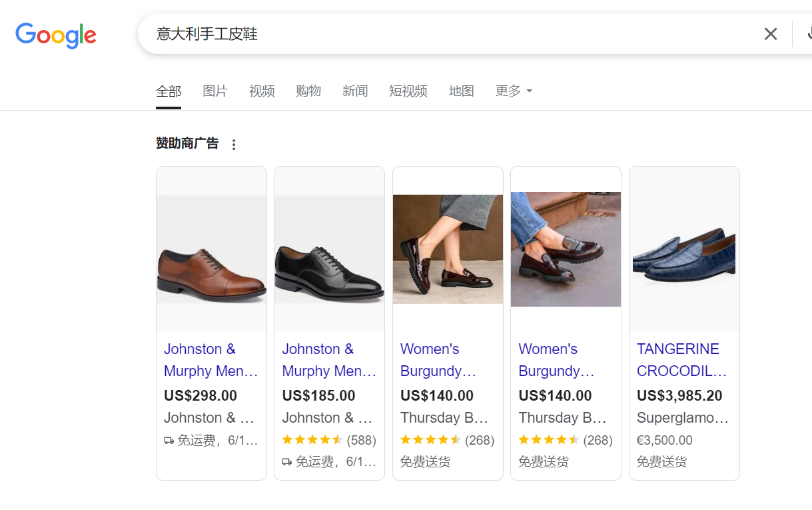Switch to the 图片 tab
The height and width of the screenshot is (510, 812).
pos(215,91)
